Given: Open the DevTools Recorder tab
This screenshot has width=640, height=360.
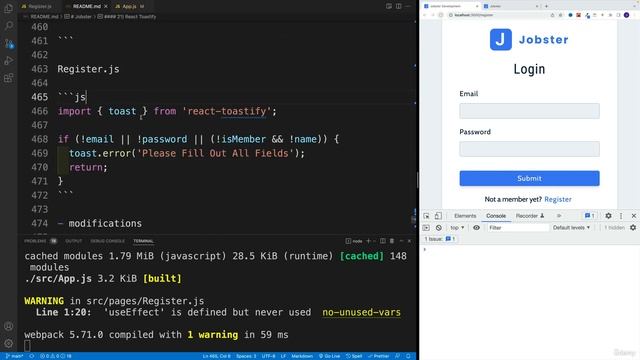Looking at the screenshot, I should click(x=529, y=216).
